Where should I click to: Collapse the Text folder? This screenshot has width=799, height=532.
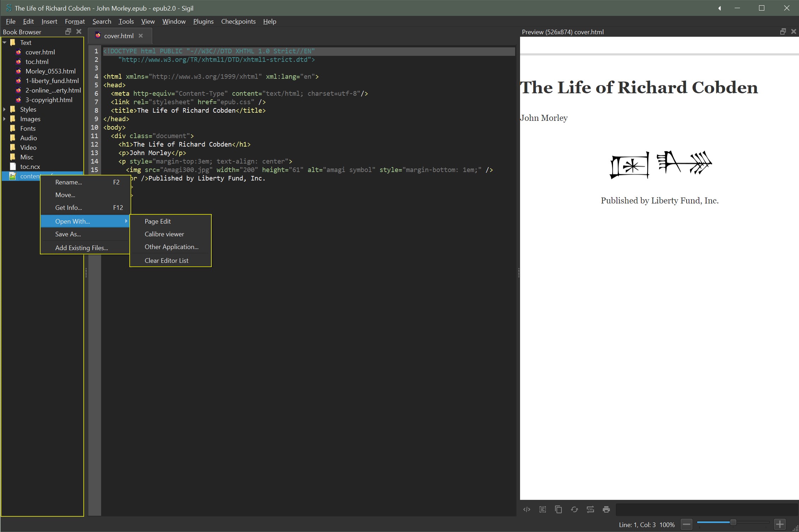pos(5,42)
